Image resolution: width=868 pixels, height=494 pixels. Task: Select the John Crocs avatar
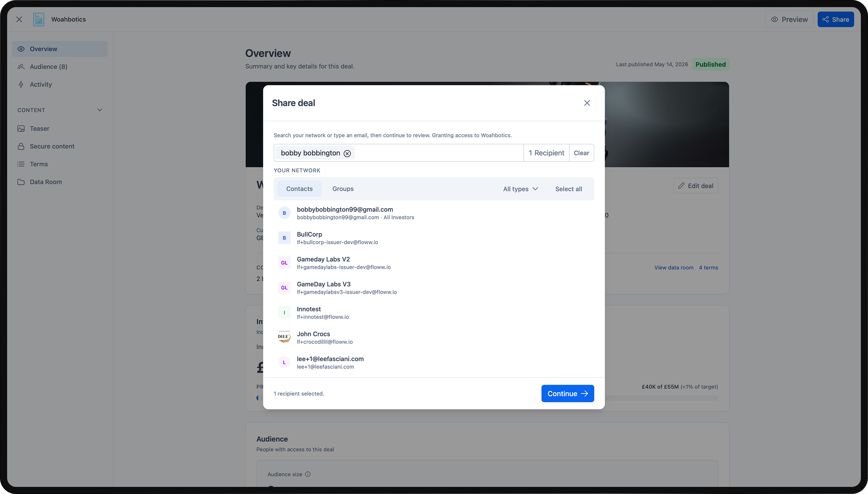(285, 338)
